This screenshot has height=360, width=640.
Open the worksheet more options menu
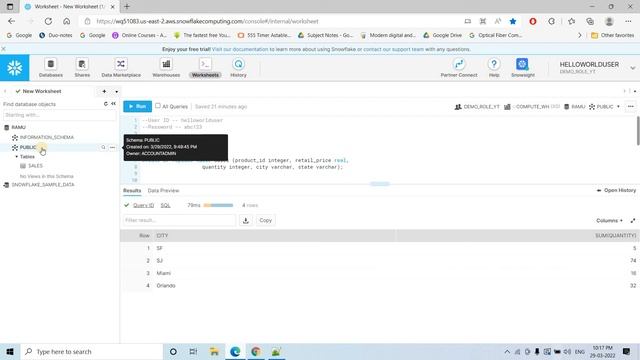click(631, 107)
